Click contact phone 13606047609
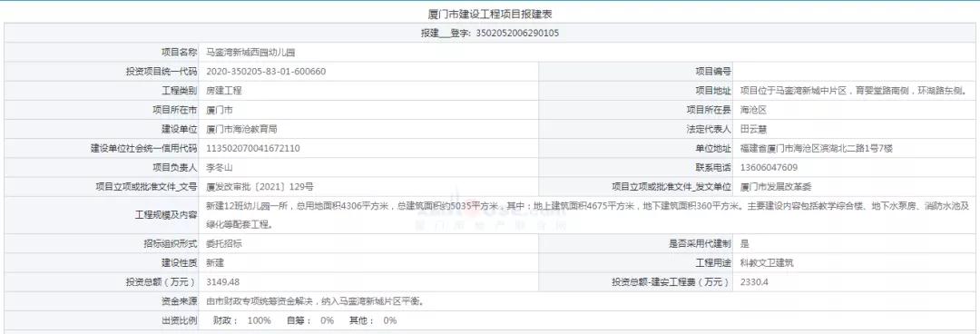 [x=769, y=168]
